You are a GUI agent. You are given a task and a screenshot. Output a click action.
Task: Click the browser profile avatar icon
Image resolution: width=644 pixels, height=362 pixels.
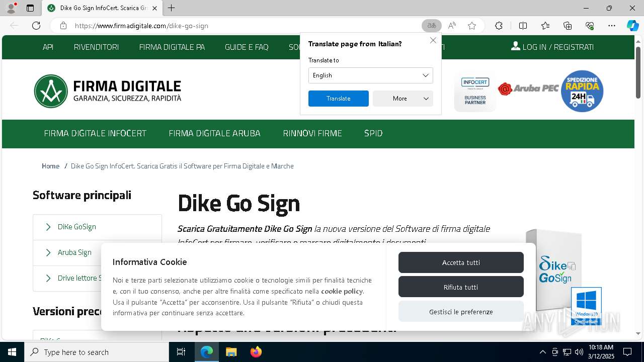11,8
